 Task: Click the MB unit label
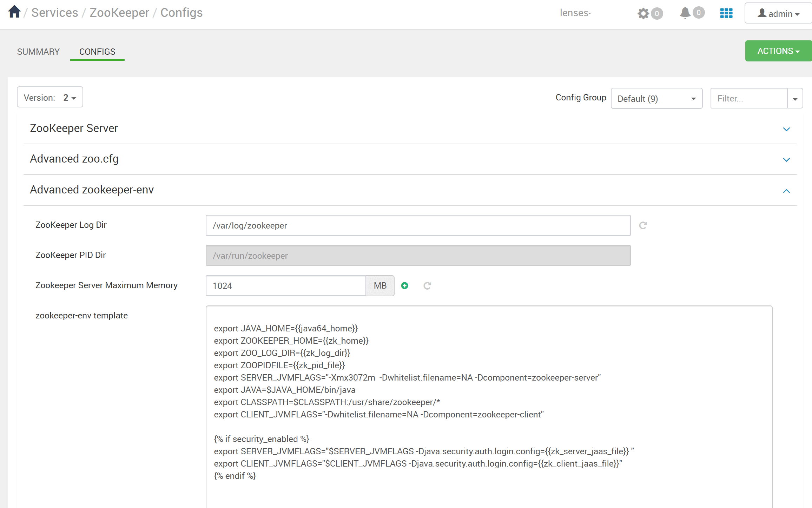click(x=380, y=286)
